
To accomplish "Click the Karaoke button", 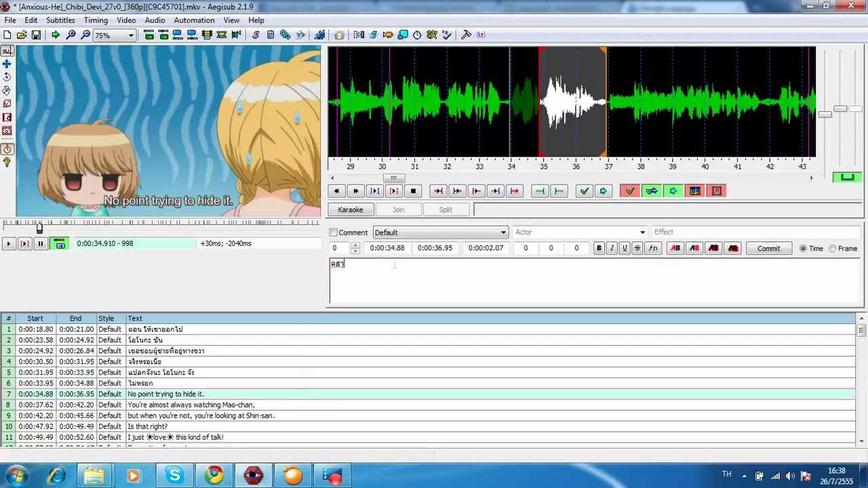I will pyautogui.click(x=351, y=210).
